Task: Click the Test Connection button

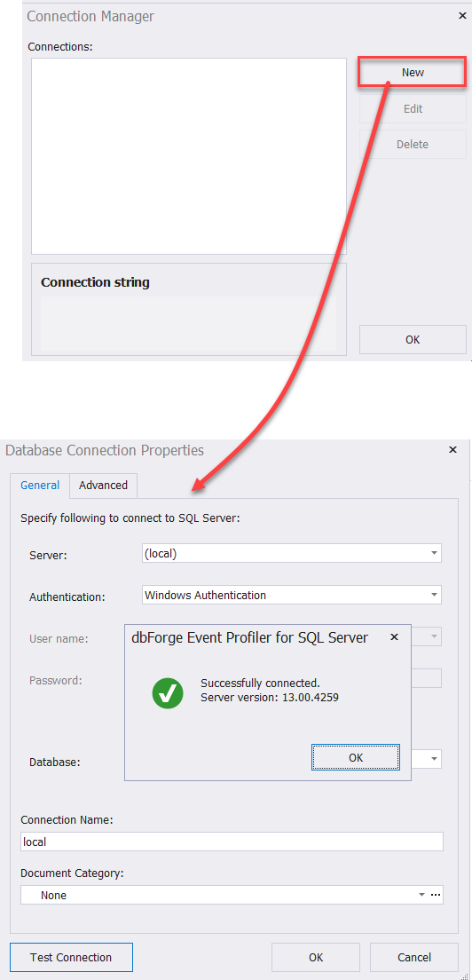Action: coord(71,958)
